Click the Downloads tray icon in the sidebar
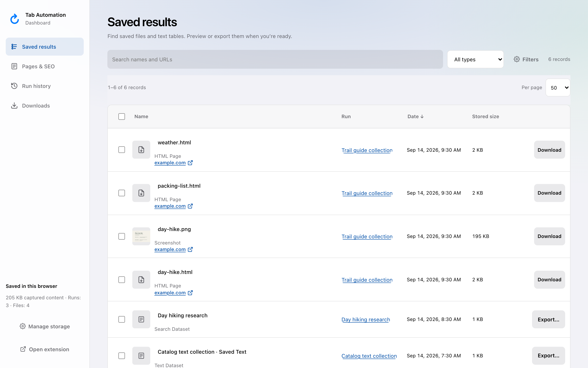The image size is (588, 368). [14, 105]
